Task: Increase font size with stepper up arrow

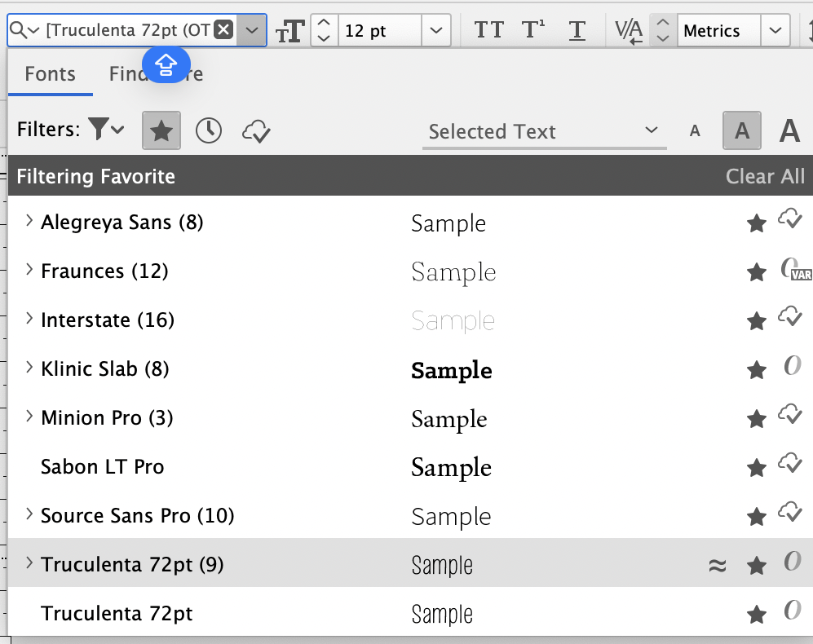Action: [324, 22]
